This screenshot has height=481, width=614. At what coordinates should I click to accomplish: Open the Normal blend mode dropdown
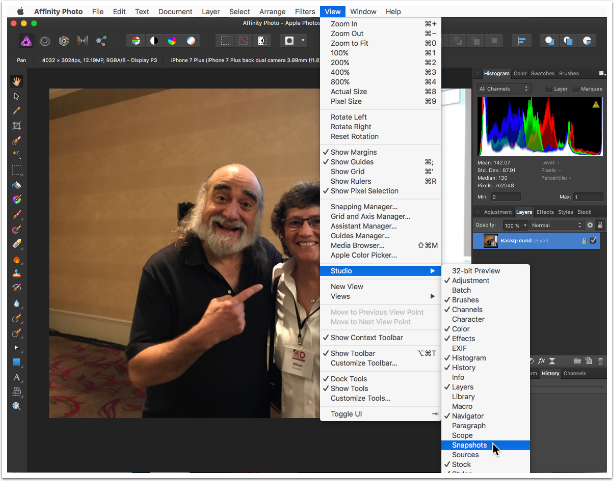tap(555, 226)
